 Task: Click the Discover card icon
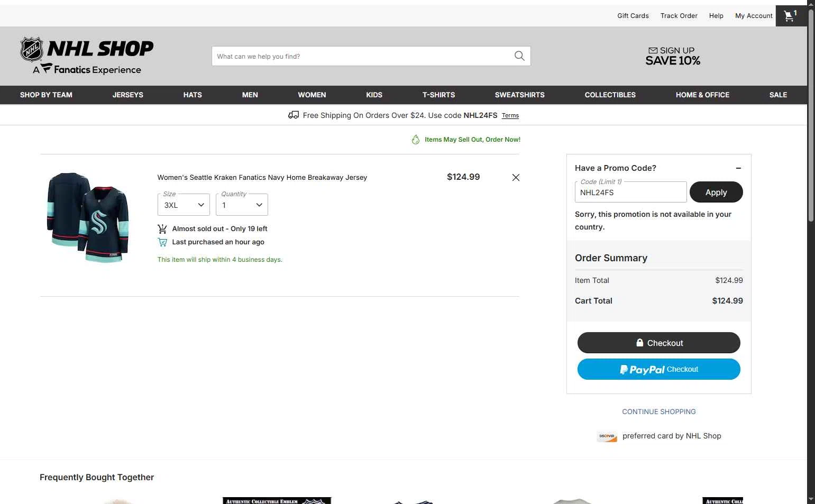pyautogui.click(x=607, y=436)
